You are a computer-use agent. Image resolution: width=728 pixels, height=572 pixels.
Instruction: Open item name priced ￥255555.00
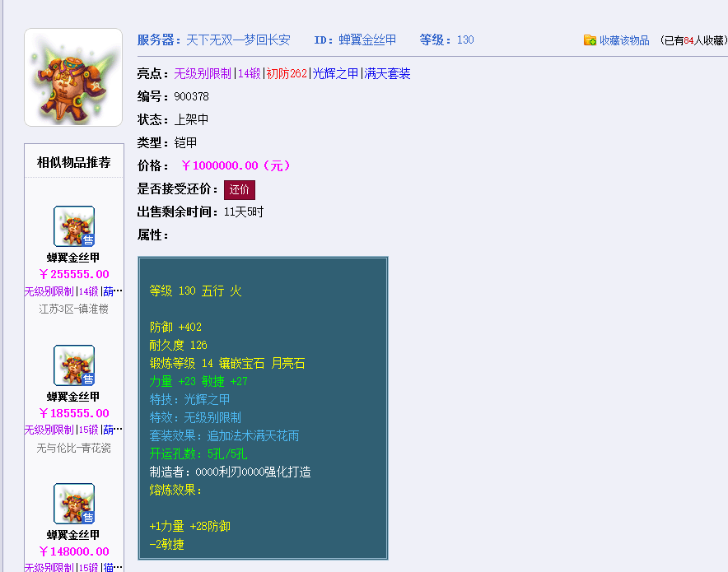tap(73, 258)
